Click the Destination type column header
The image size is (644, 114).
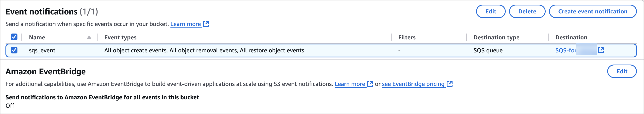click(496, 38)
